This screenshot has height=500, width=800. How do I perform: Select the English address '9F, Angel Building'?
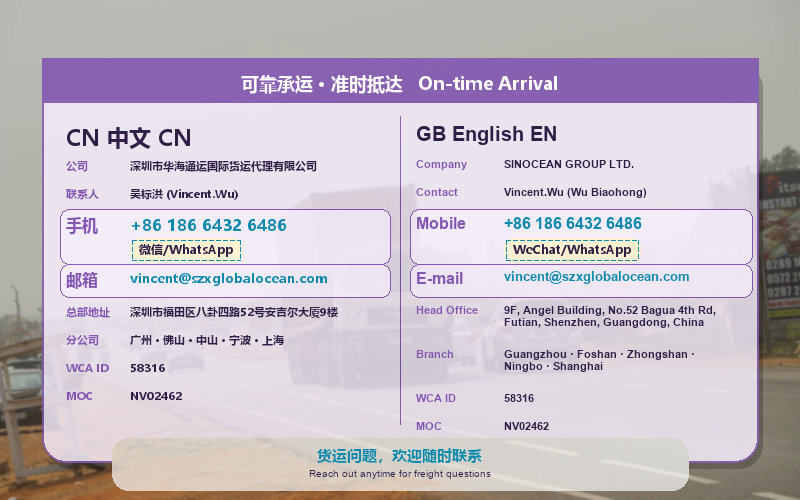click(x=610, y=316)
